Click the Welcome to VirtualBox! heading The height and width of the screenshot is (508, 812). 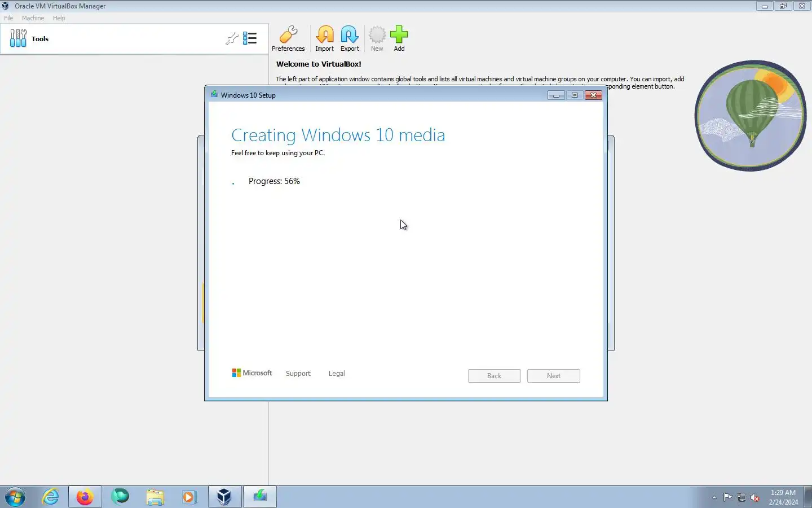coord(319,64)
